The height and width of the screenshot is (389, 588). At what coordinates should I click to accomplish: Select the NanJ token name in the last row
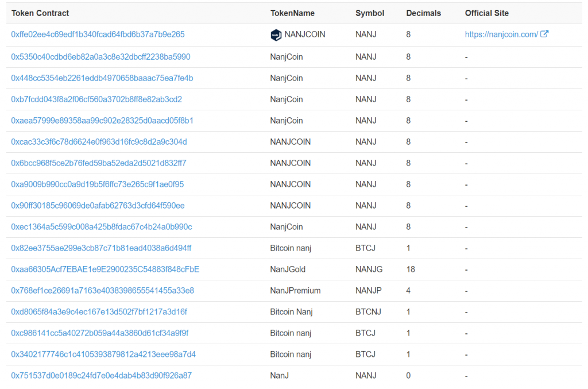(x=280, y=375)
